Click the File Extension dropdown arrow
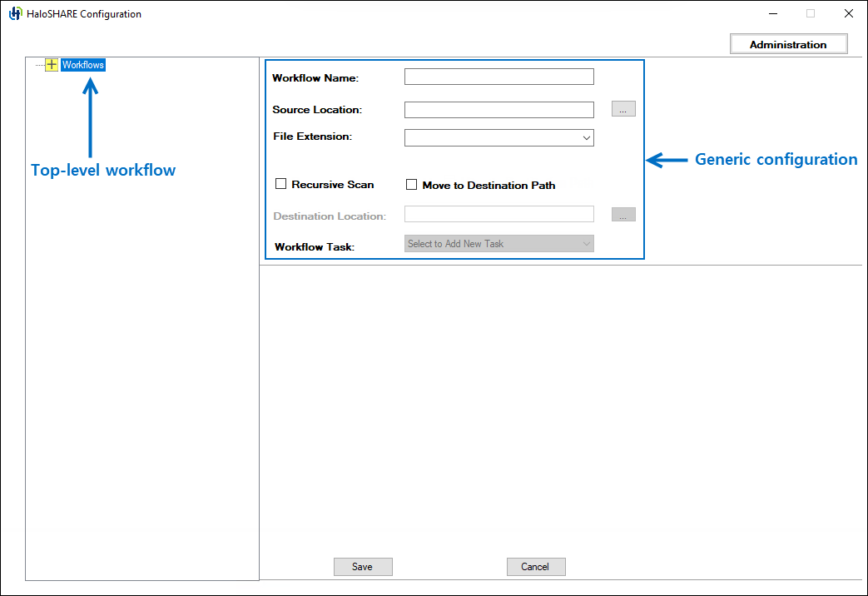 pos(587,137)
